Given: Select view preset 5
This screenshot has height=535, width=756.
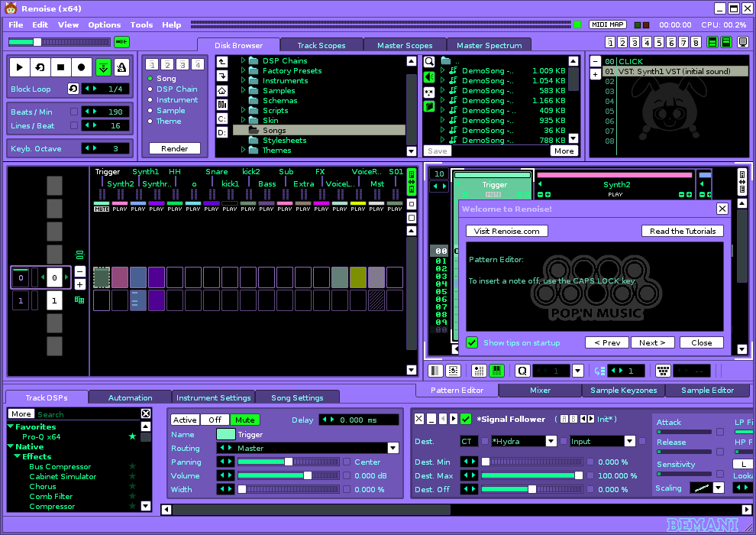Looking at the screenshot, I should [659, 43].
